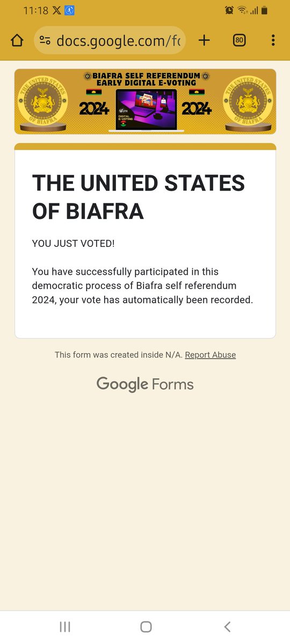The height and width of the screenshot is (644, 290).
Task: Tap the right gold Biafra coat of arms seal
Action: click(248, 102)
